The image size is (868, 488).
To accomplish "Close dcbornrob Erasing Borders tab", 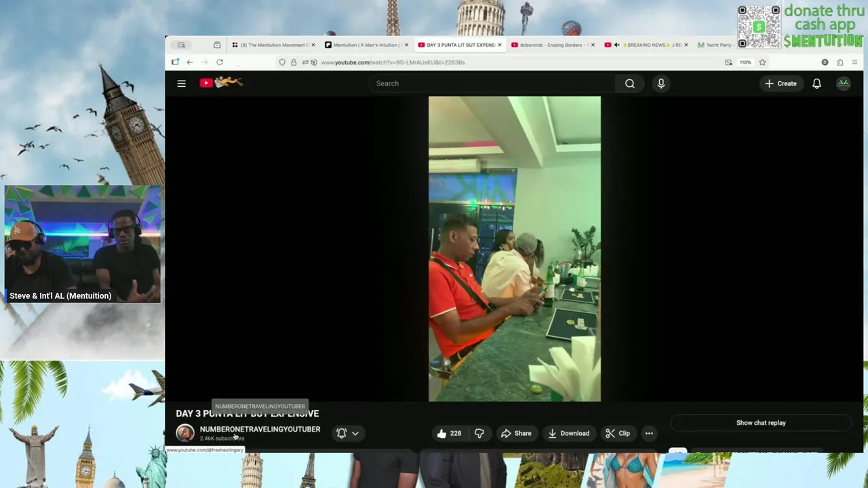I will click(593, 45).
